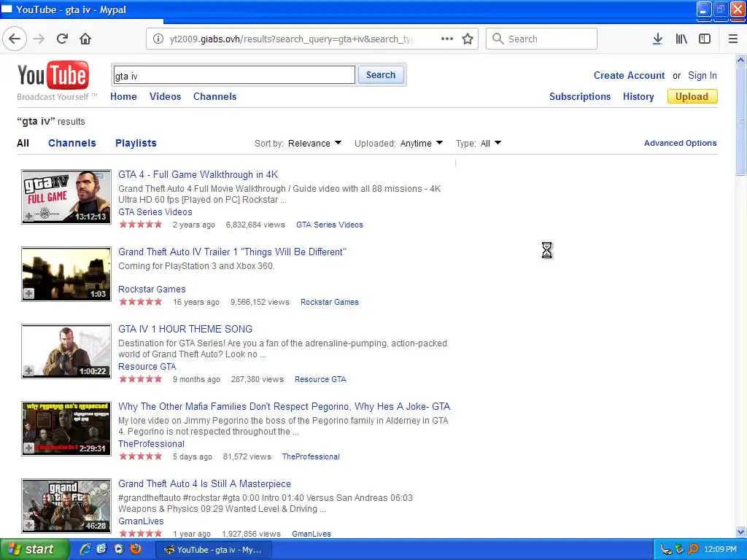Go back using the browser back arrow
Image resolution: width=747 pixels, height=560 pixels.
click(15, 39)
